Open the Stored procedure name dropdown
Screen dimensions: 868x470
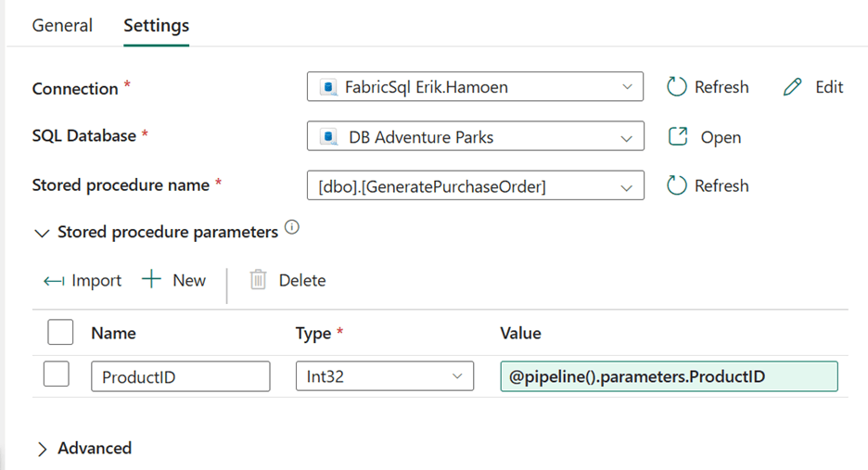coord(475,186)
